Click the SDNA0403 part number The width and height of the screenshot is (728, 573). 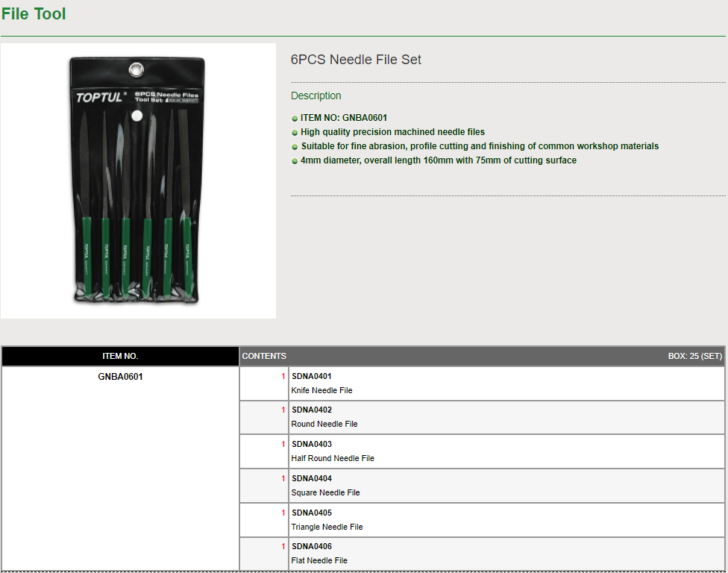(312, 444)
